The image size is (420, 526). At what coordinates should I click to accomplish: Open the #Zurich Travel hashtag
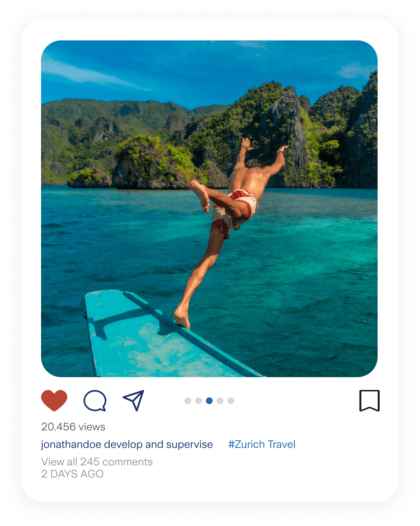pyautogui.click(x=262, y=445)
